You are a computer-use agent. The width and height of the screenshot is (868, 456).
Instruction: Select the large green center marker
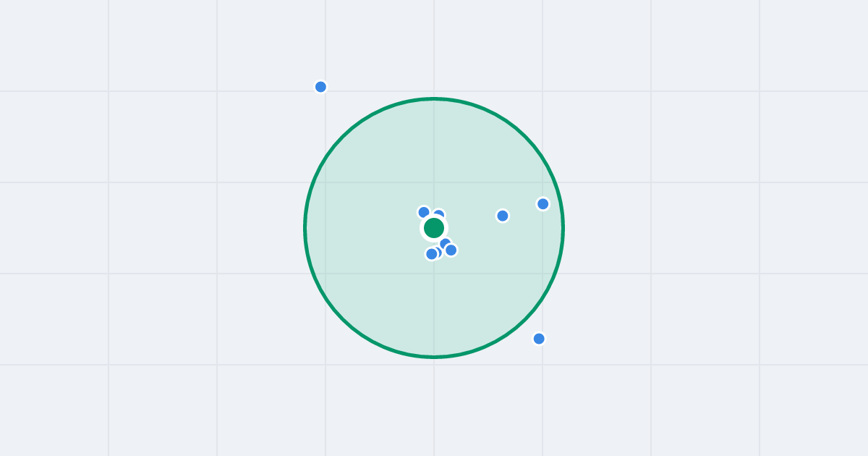(434, 228)
